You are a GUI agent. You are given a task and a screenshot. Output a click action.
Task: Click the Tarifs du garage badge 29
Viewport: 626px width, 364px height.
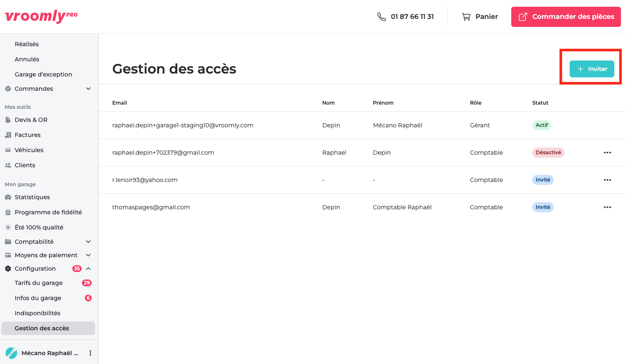click(x=87, y=283)
